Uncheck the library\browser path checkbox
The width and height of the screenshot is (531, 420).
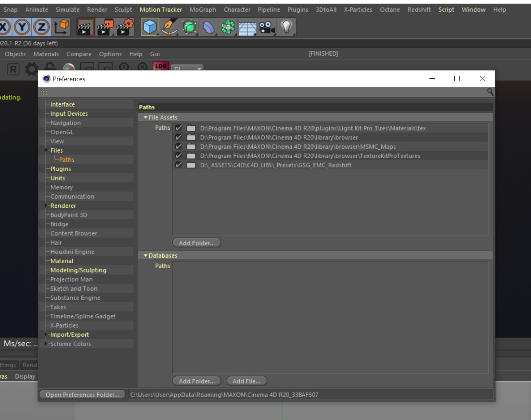(179, 137)
